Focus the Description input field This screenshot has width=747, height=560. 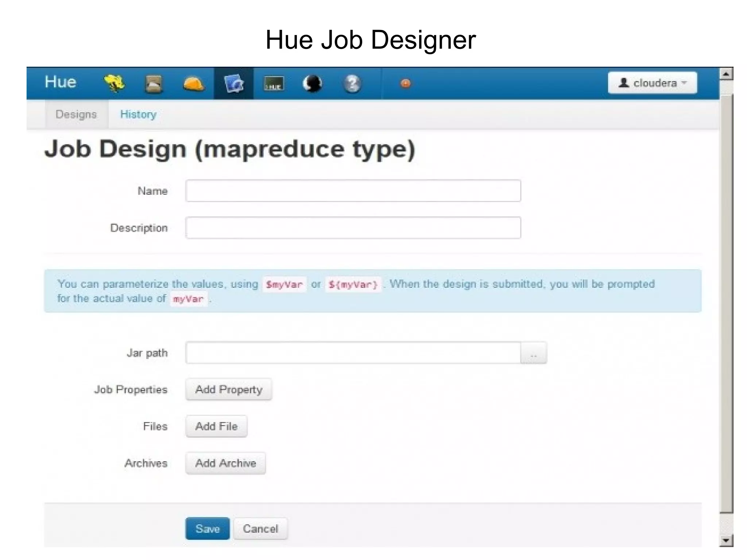click(353, 228)
